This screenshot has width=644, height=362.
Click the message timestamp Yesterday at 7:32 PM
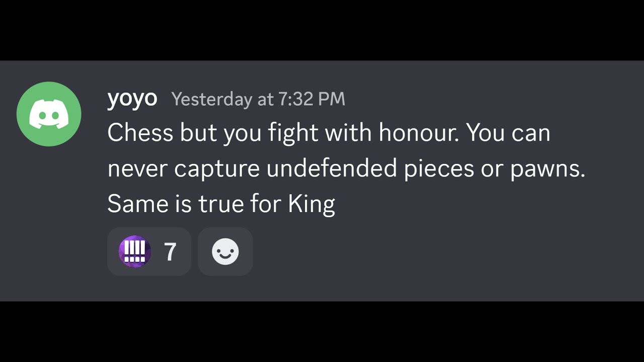(258, 99)
